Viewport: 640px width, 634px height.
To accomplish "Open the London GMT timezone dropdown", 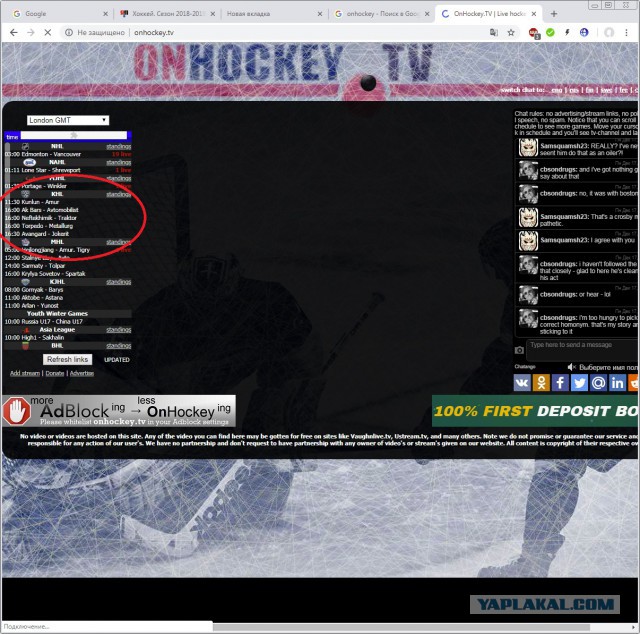I will [x=68, y=120].
